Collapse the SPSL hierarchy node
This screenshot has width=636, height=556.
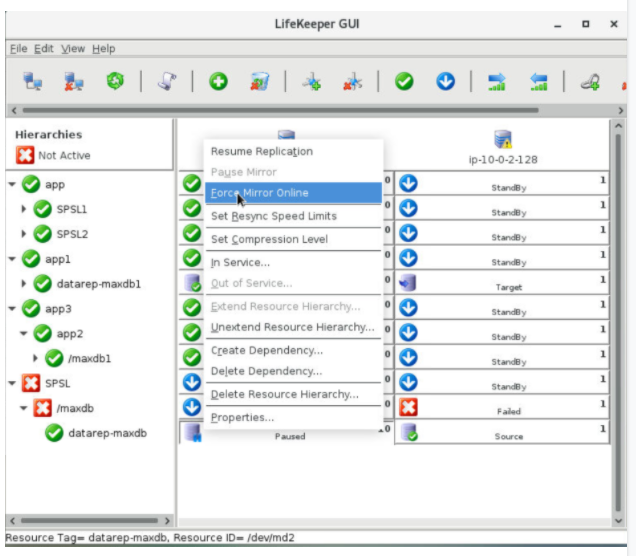pos(12,383)
